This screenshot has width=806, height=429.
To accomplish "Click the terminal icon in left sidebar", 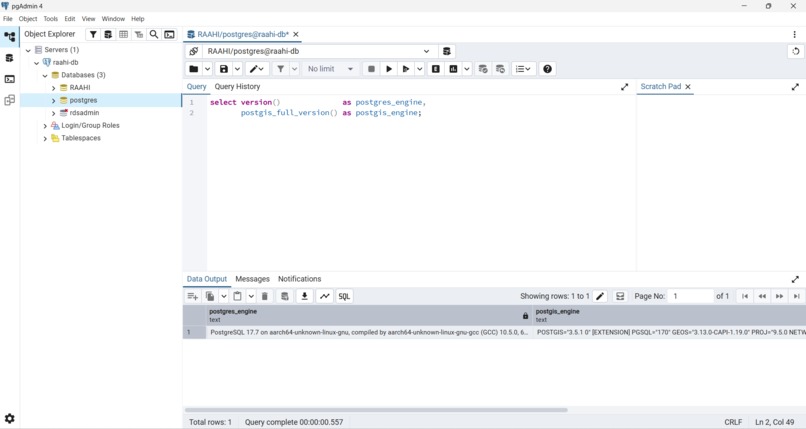I will point(9,79).
